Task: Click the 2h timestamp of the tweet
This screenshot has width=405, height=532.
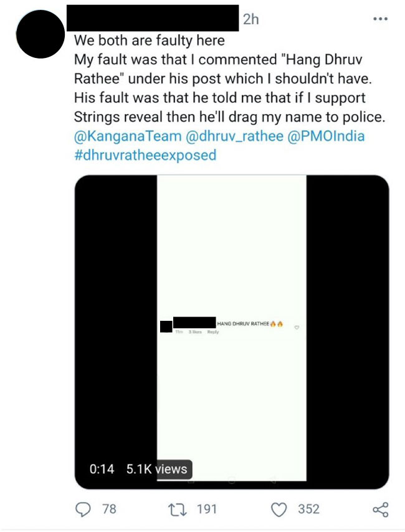Action: (x=250, y=19)
